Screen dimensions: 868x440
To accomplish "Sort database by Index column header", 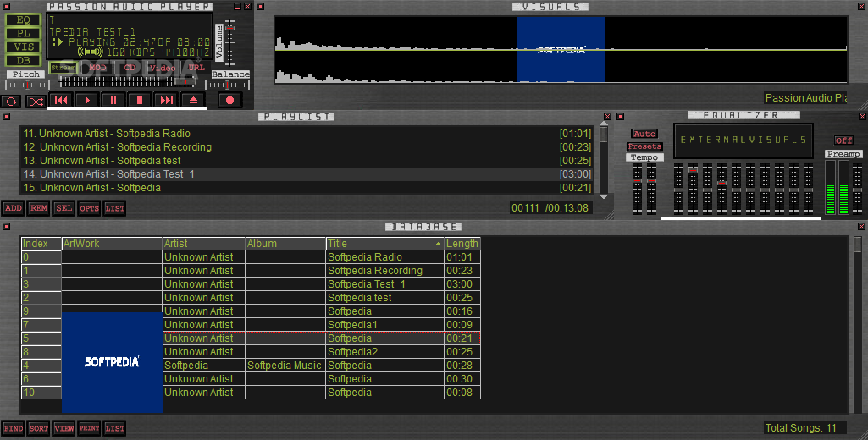I will tap(41, 244).
